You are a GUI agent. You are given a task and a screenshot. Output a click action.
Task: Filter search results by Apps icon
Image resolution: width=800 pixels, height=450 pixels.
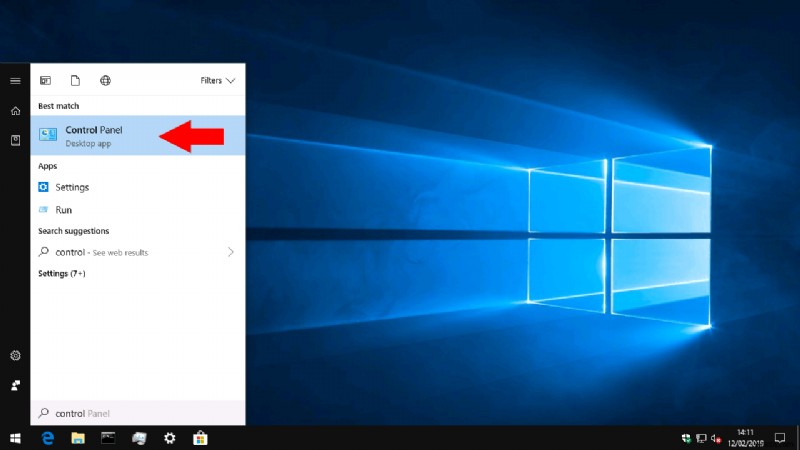[45, 81]
